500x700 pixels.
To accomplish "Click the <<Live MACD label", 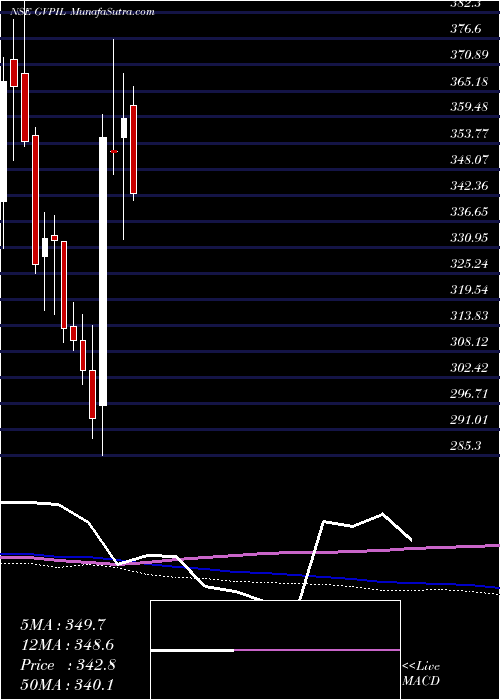I will [x=421, y=673].
